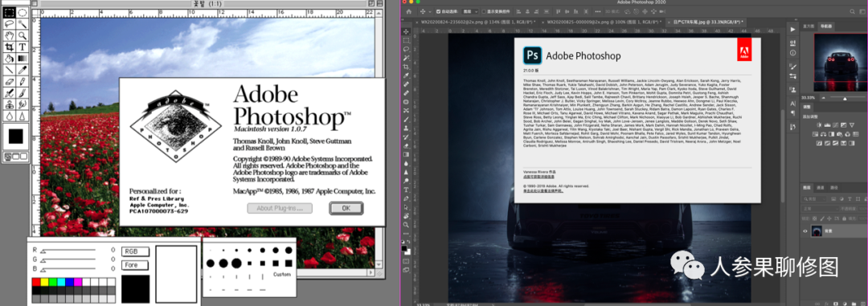868x306 pixels.
Task: Switch to the 路径 paths panel tab
Action: click(833, 188)
